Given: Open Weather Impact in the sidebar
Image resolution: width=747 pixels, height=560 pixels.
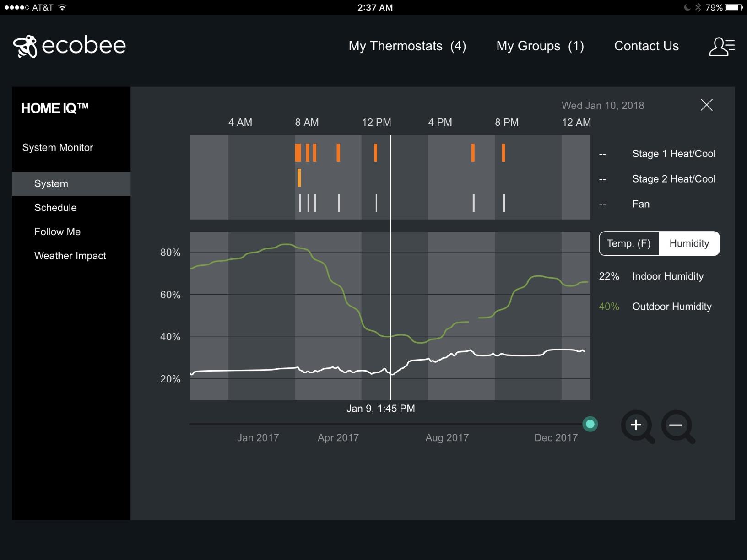Looking at the screenshot, I should point(70,256).
